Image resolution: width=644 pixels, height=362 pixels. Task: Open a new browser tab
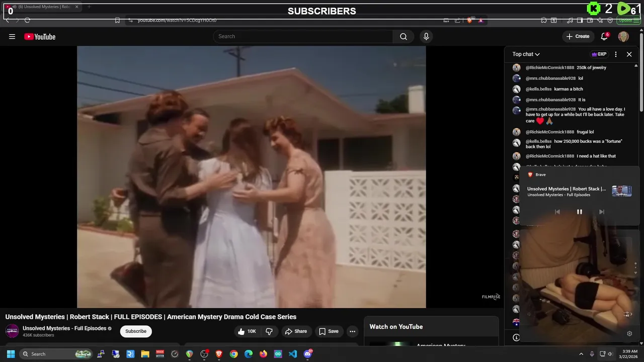(x=89, y=7)
